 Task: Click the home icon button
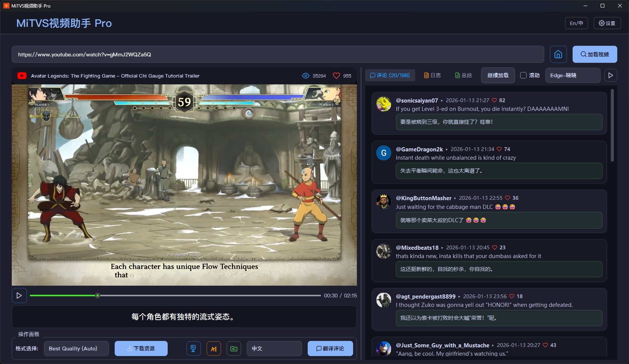[x=558, y=54]
